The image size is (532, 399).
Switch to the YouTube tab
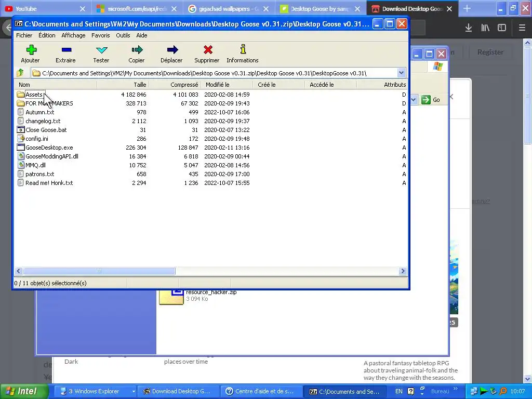pos(45,9)
